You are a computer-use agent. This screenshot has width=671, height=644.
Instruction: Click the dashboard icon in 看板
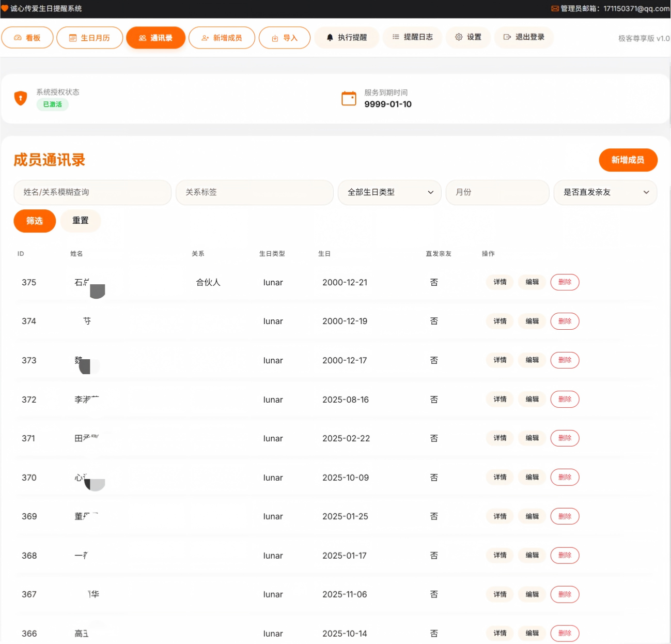[18, 38]
